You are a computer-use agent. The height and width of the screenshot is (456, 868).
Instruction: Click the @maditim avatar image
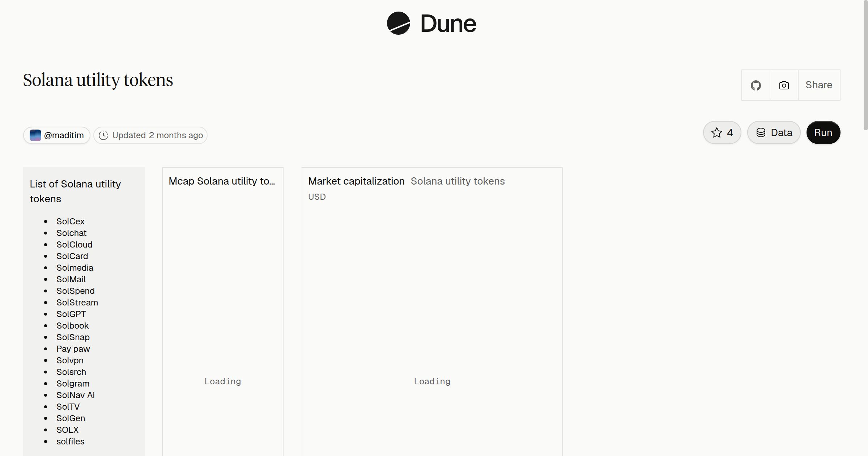(35, 135)
